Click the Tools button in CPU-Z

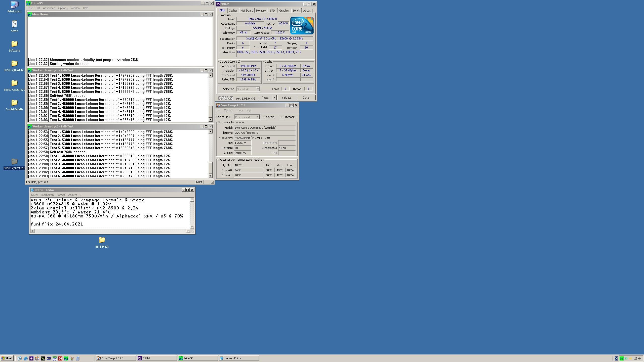(x=265, y=98)
